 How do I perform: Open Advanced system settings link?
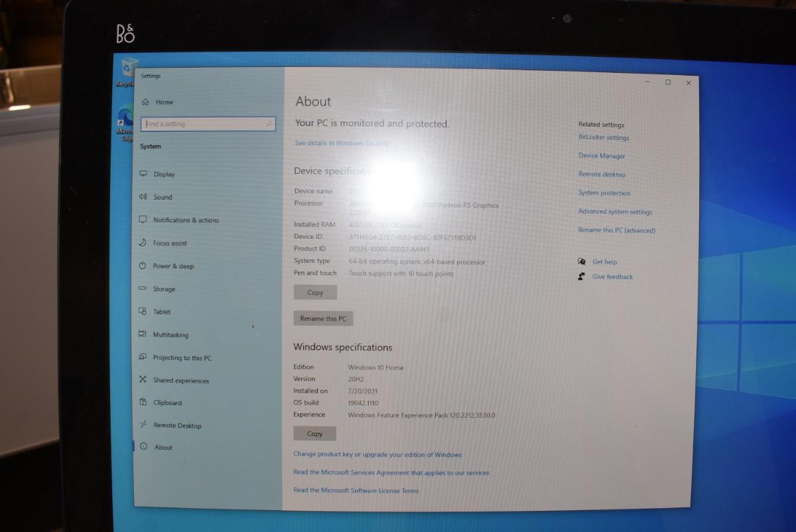[x=615, y=212]
